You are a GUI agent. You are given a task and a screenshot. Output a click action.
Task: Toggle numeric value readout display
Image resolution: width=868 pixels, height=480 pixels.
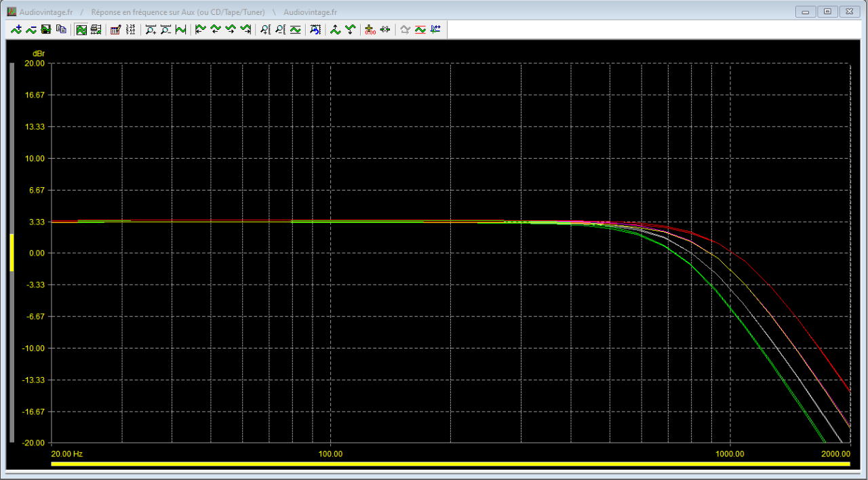tap(129, 29)
